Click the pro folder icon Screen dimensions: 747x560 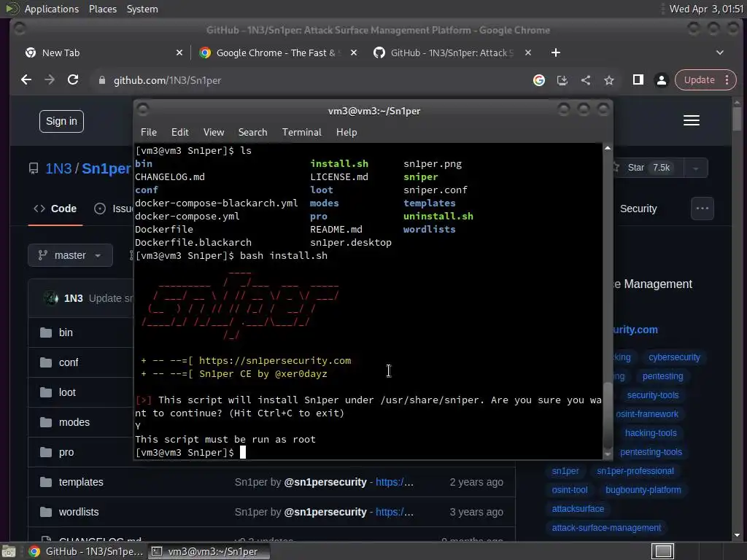click(x=46, y=452)
